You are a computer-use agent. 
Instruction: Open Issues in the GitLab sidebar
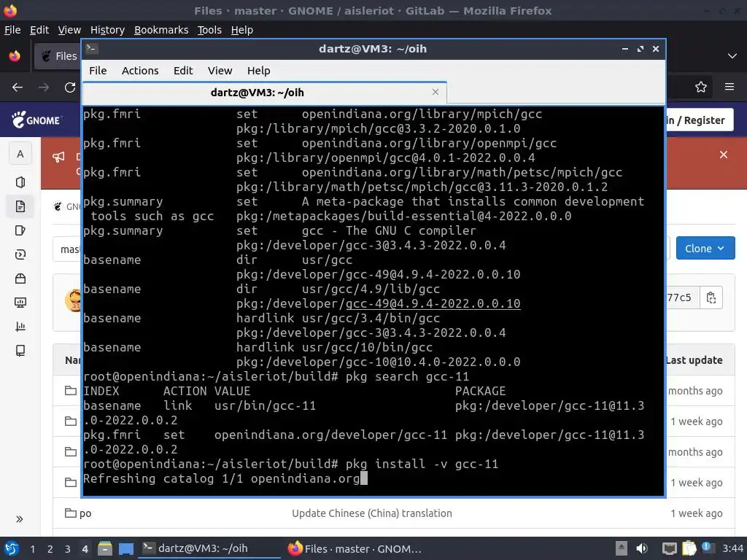coord(20,230)
